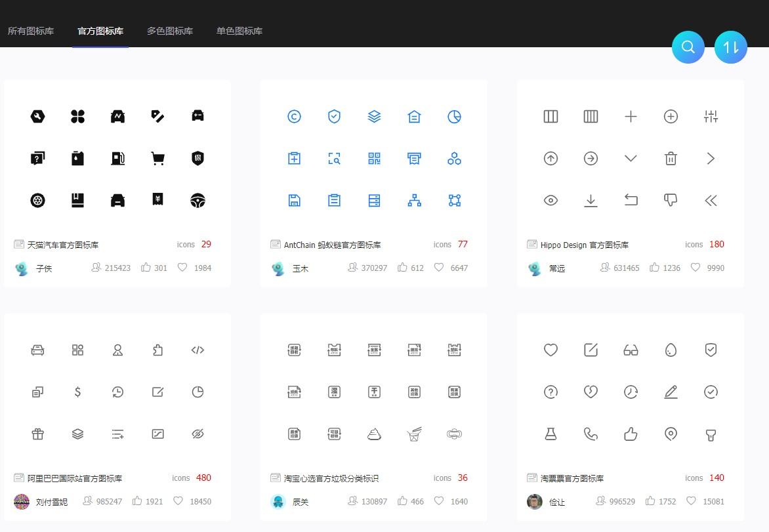Viewport: 769px width, 532px height.
Task: Open the search button in header
Action: (688, 47)
